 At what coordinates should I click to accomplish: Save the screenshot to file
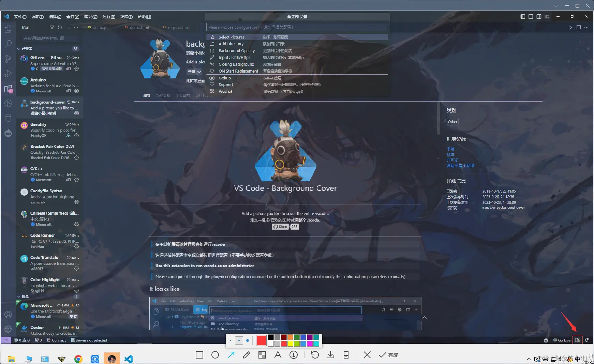330,355
